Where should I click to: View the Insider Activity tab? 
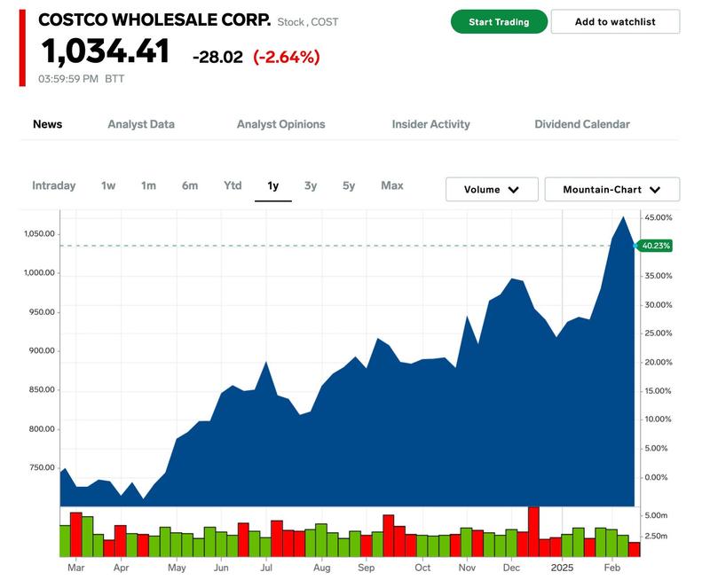tap(430, 124)
